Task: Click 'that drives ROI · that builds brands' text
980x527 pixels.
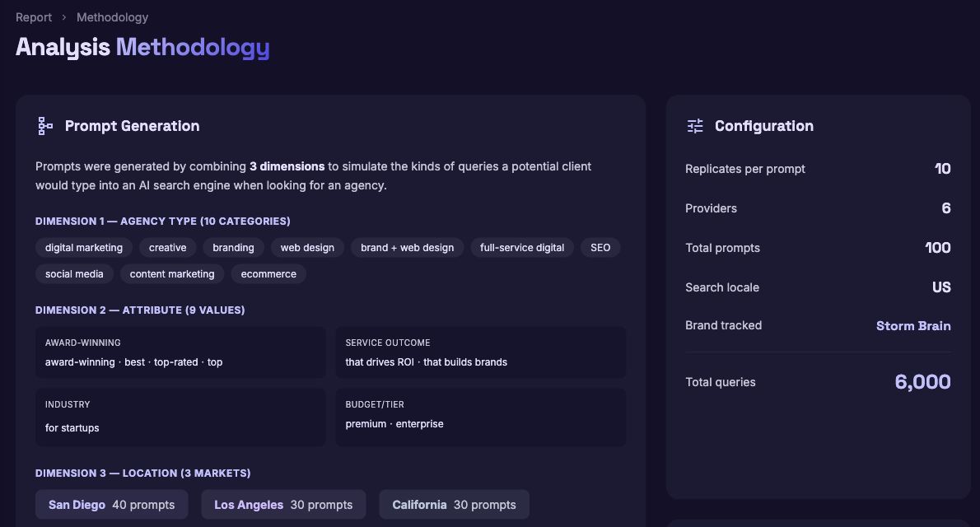Action: 427,362
